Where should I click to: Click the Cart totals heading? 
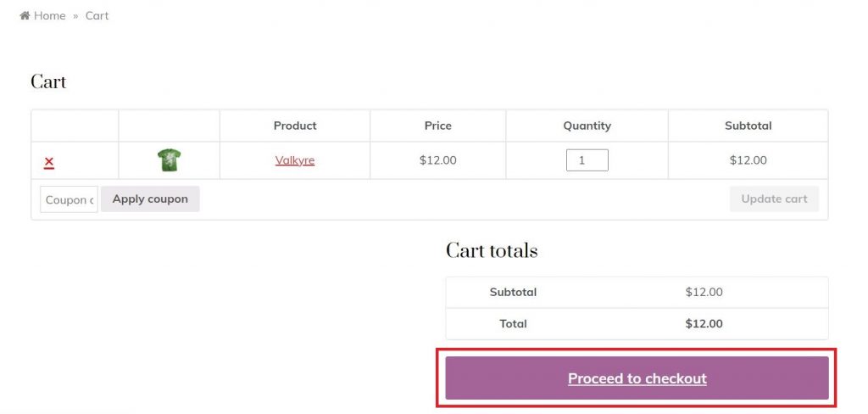(492, 250)
